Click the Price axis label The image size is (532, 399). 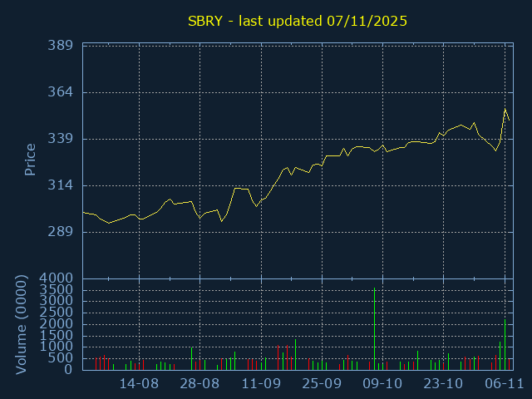pyautogui.click(x=30, y=160)
